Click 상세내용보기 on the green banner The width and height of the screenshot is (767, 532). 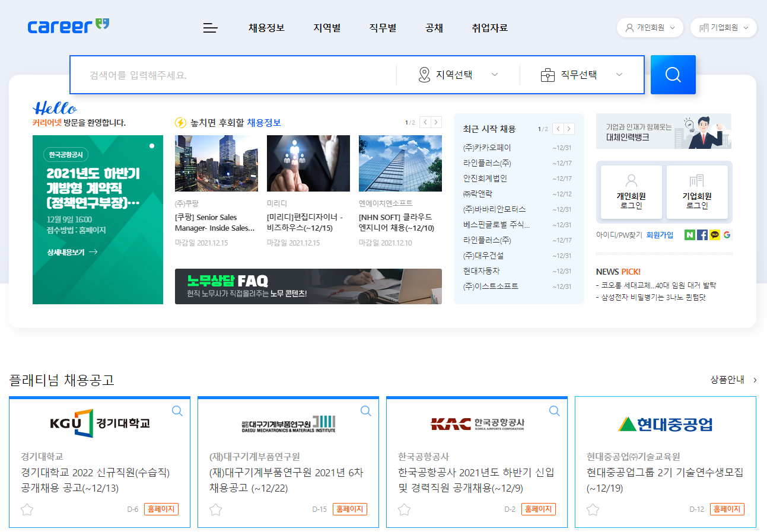(72, 252)
